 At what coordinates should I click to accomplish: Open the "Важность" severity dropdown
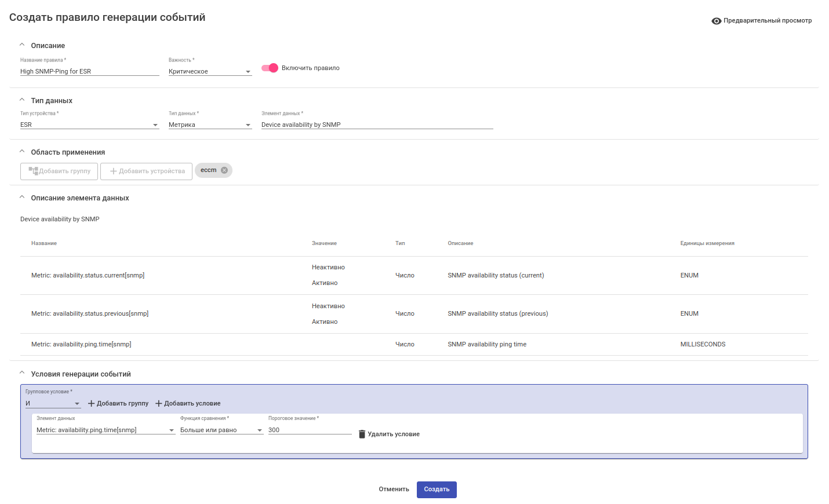click(210, 72)
